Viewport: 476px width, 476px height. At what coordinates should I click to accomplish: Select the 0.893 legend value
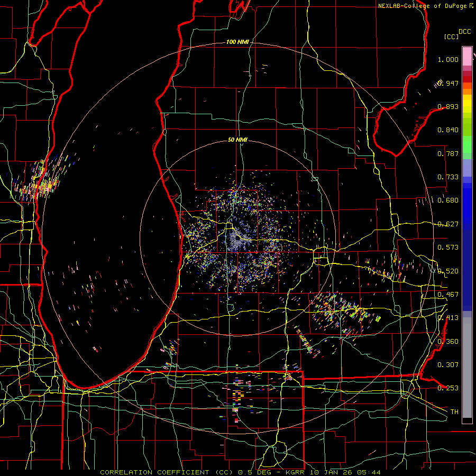tap(448, 106)
